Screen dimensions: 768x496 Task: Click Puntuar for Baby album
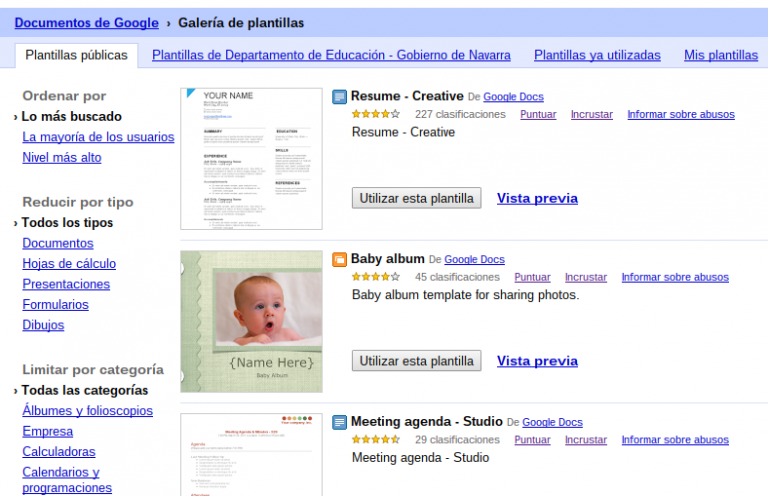tap(532, 277)
